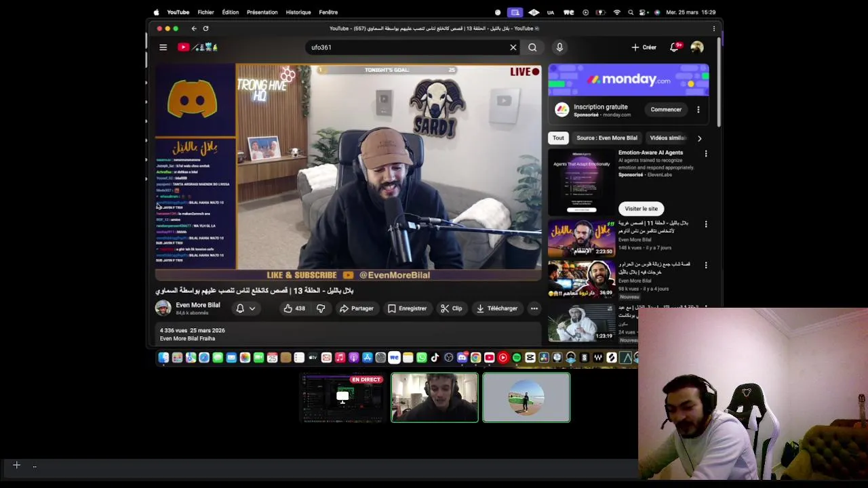Show more filter chips with right arrow
868x488 pixels.
point(699,138)
